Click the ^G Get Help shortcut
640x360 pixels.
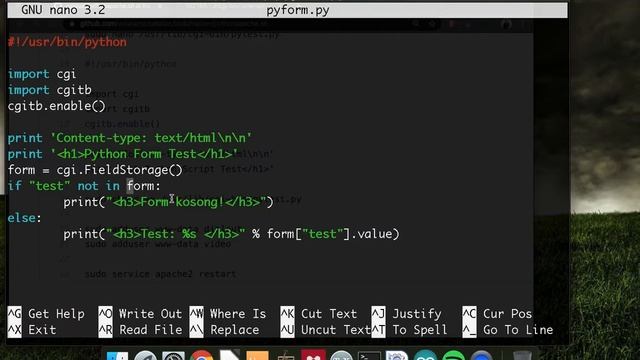[x=46, y=313]
